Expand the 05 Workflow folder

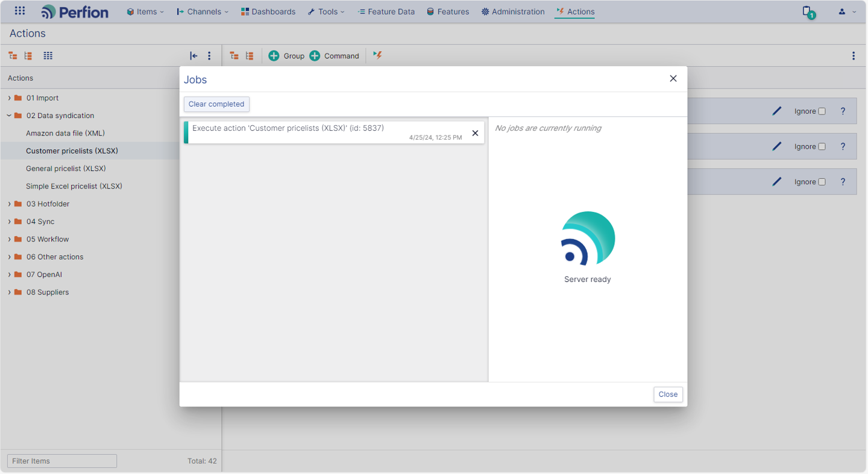9,239
